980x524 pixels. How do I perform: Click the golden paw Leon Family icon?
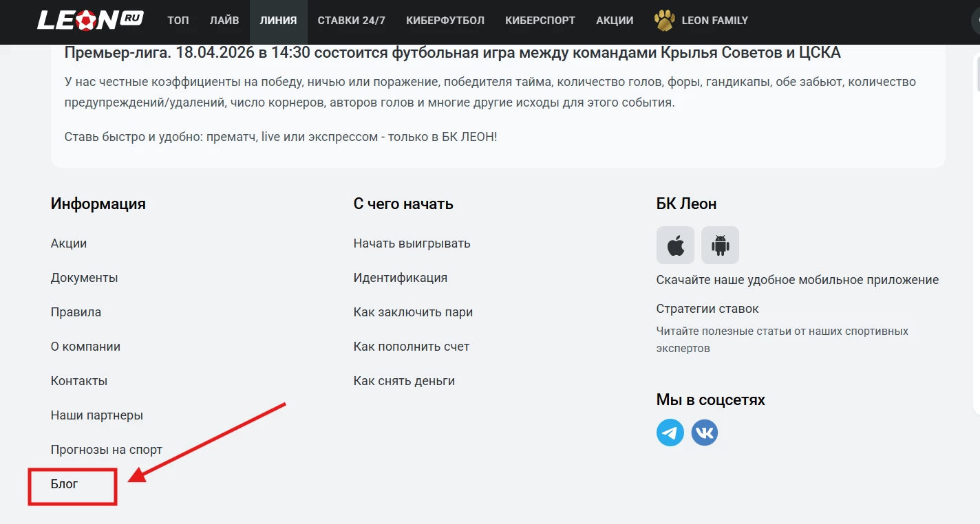(664, 21)
